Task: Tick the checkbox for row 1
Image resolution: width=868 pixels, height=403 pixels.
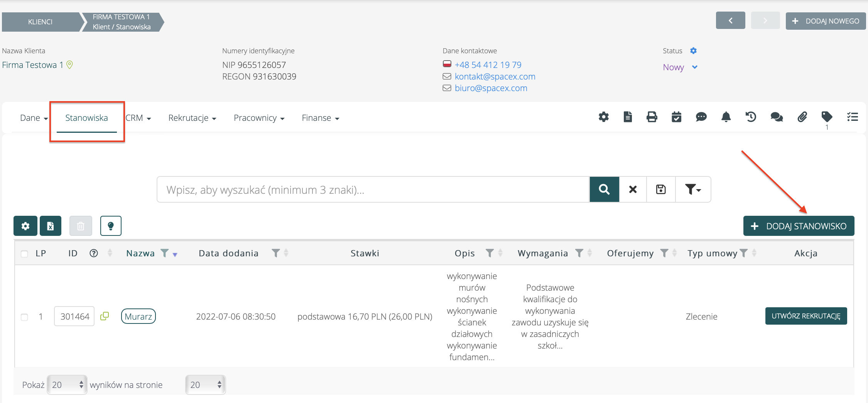Action: [24, 317]
